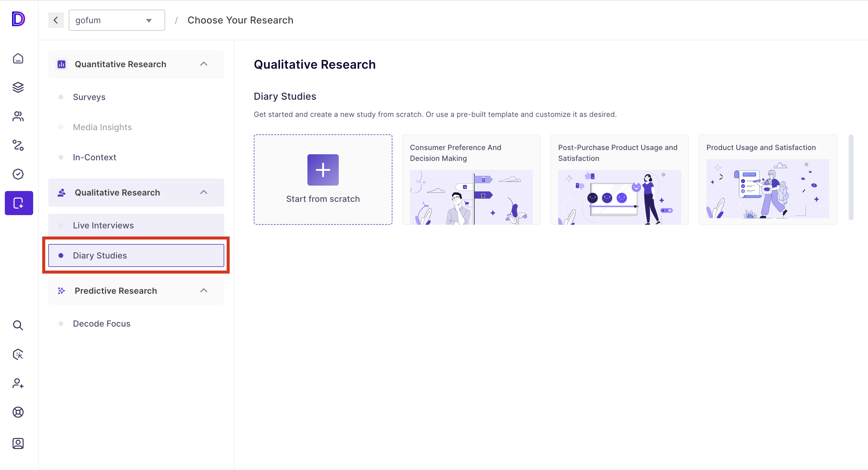Open Consumer Preference And Decision Making template
This screenshot has width=868, height=470.
tap(471, 180)
